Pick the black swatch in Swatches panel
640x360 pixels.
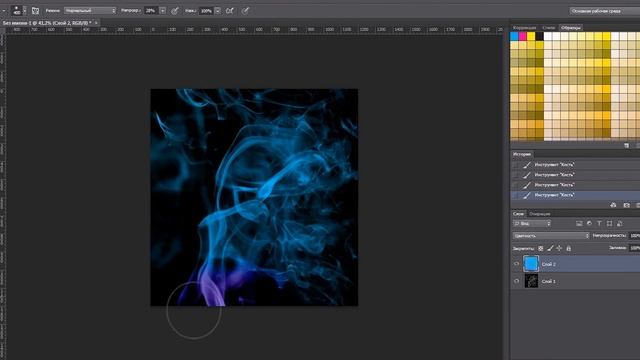[540, 37]
